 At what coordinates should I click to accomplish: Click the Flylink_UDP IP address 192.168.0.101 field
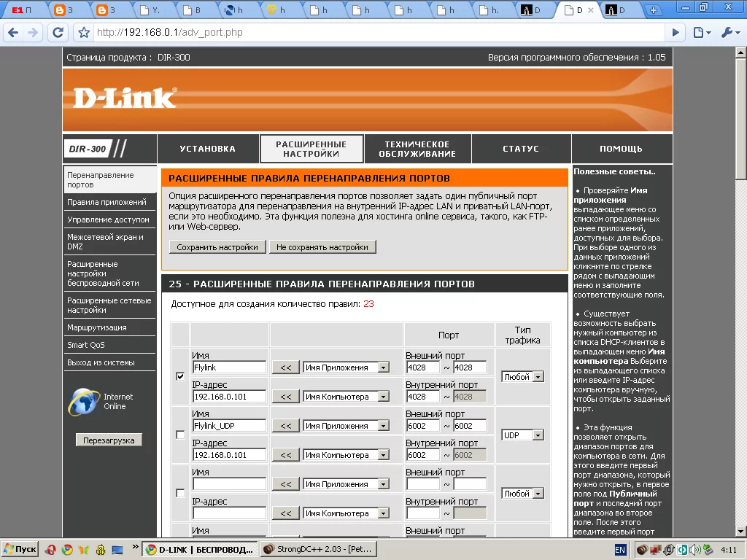tap(229, 455)
